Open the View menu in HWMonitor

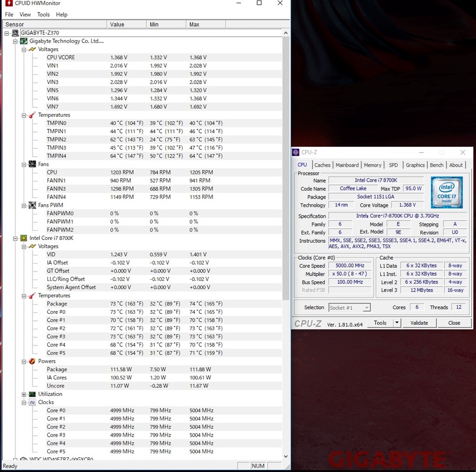click(25, 14)
